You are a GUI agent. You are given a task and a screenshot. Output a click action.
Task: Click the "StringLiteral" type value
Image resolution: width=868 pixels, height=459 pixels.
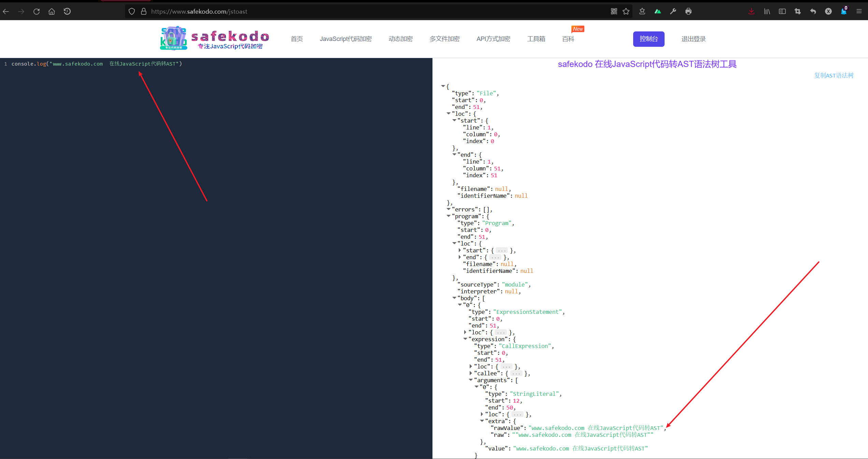pos(534,394)
